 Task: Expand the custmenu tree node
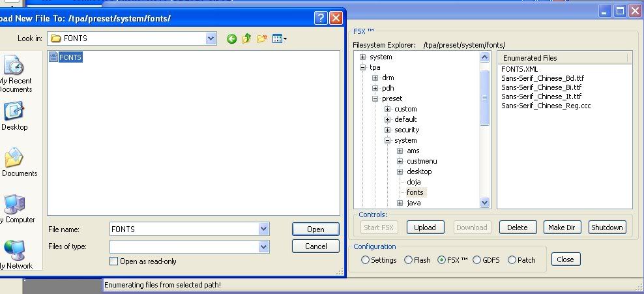pos(400,161)
